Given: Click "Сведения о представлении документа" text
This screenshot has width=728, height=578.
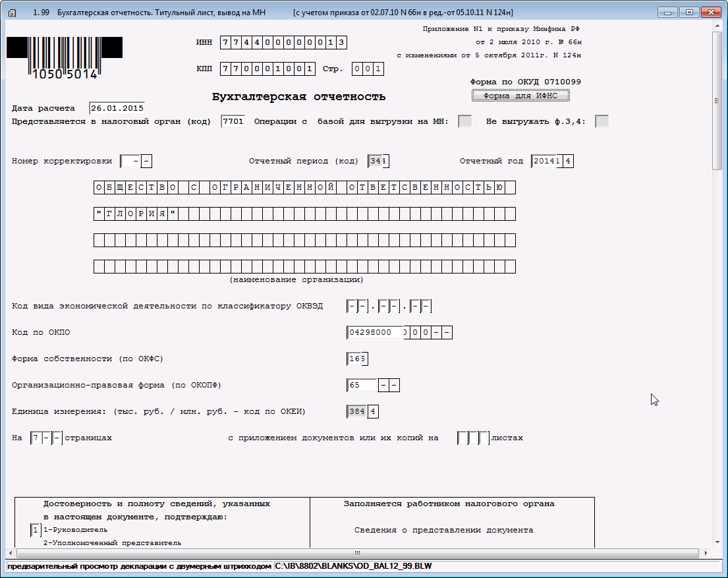Looking at the screenshot, I should tap(443, 530).
